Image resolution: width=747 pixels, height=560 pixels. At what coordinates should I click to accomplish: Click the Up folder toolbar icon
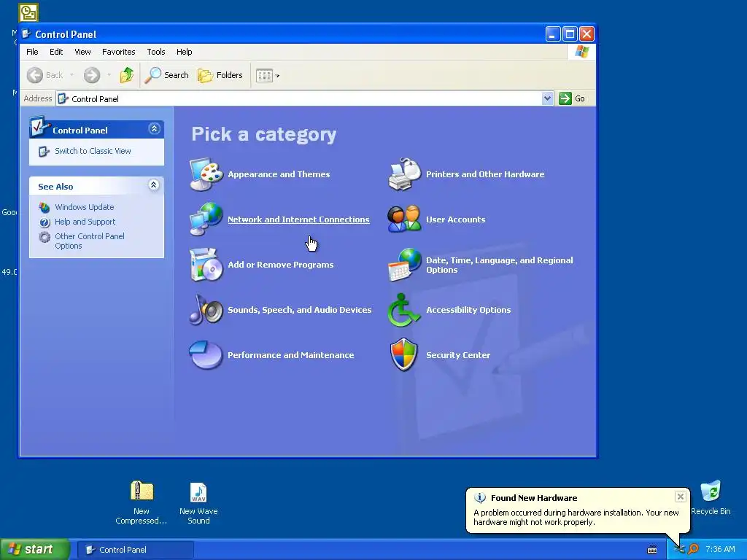point(127,75)
